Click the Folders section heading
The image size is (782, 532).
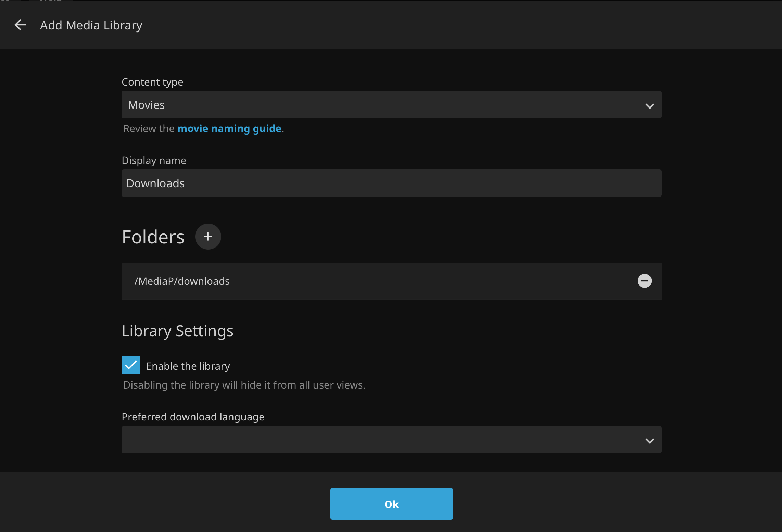(153, 237)
